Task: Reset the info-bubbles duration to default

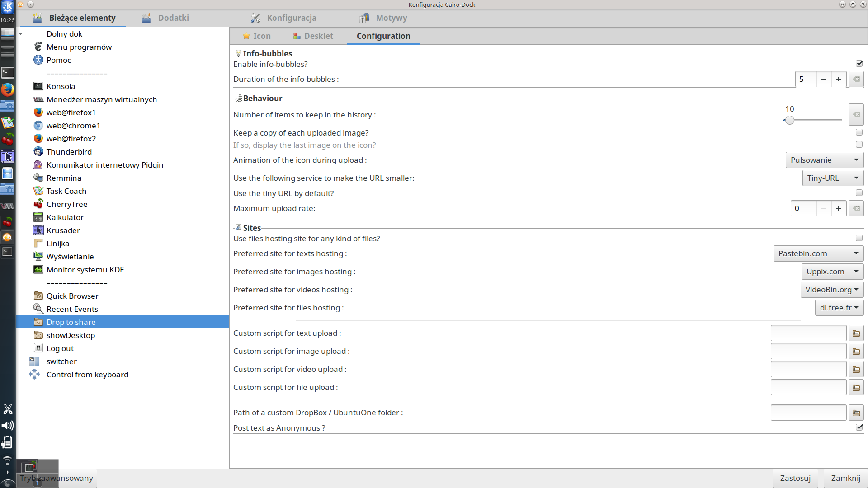Action: point(856,79)
